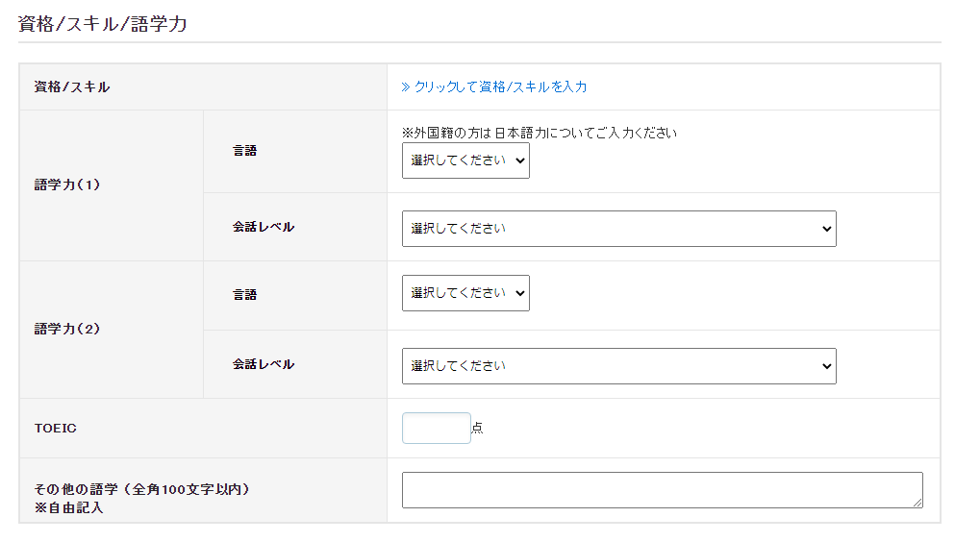Viewport: 980px width, 542px height.
Task: Select the 語学力(1) row label
Action: pyautogui.click(x=67, y=185)
